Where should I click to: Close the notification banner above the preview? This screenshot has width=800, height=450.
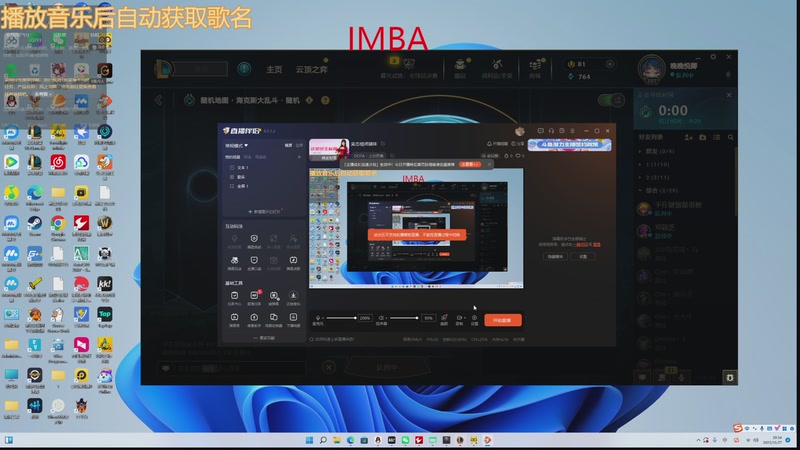click(489, 164)
